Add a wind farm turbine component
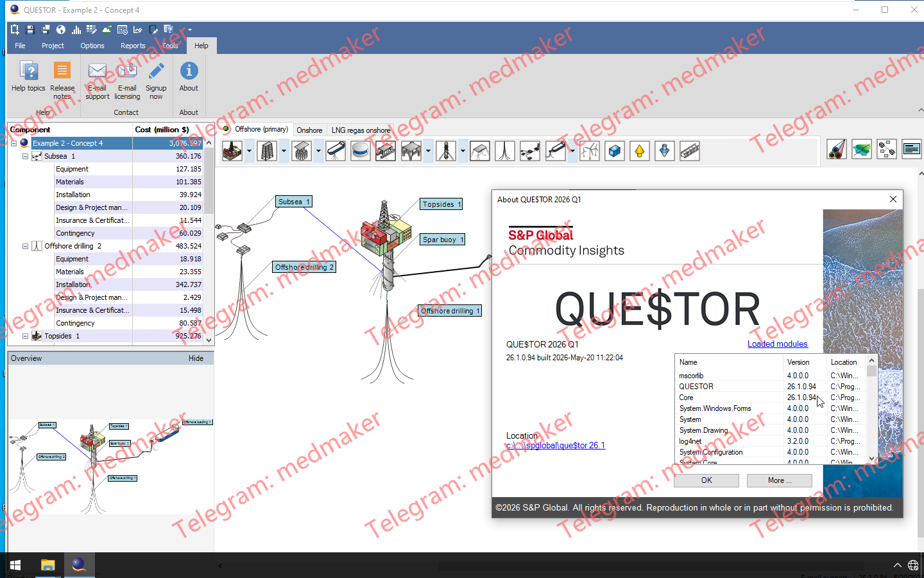Screen dimensions: 924x578 [x=590, y=151]
